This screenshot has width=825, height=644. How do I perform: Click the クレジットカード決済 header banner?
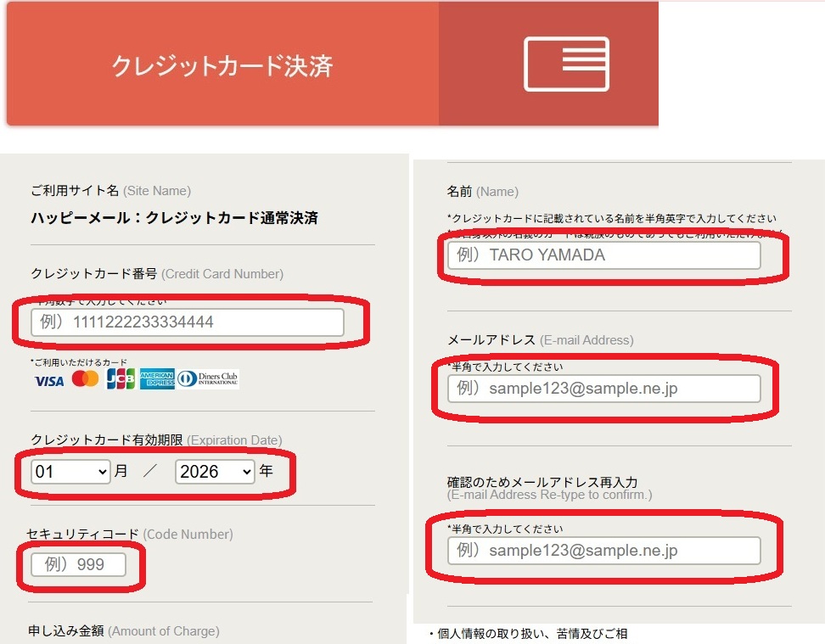(x=222, y=66)
